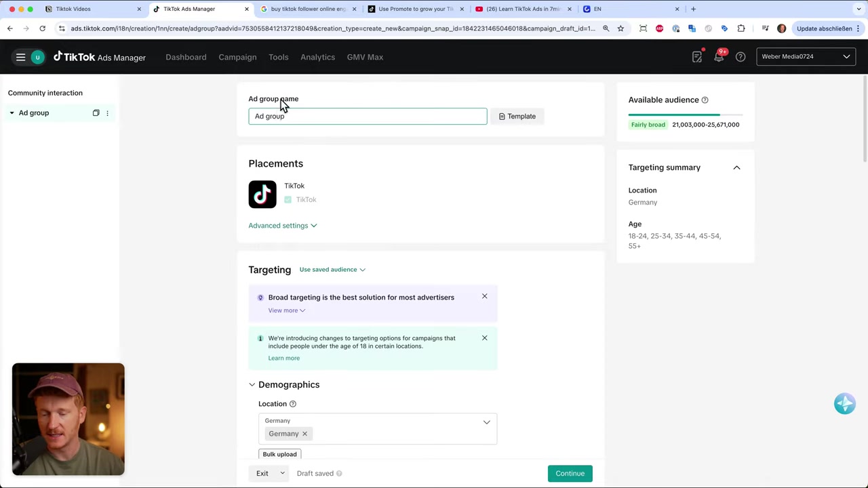
Task: Open the Location dropdown arrow
Action: click(486, 422)
